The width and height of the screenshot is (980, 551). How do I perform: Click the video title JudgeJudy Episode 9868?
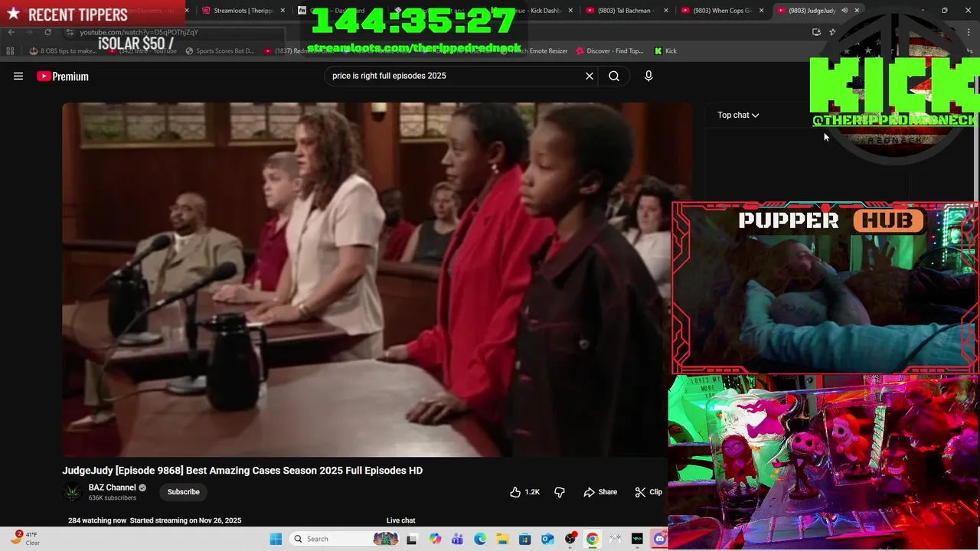[x=242, y=471]
